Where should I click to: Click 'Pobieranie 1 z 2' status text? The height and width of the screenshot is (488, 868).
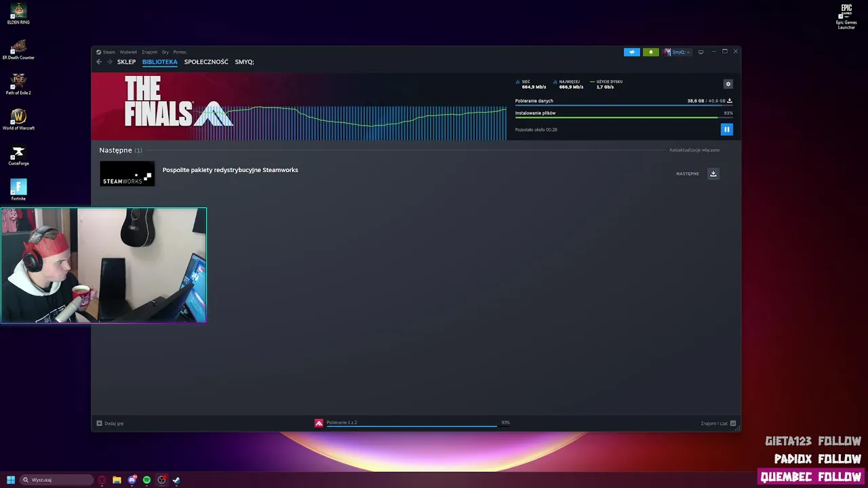pyautogui.click(x=342, y=422)
